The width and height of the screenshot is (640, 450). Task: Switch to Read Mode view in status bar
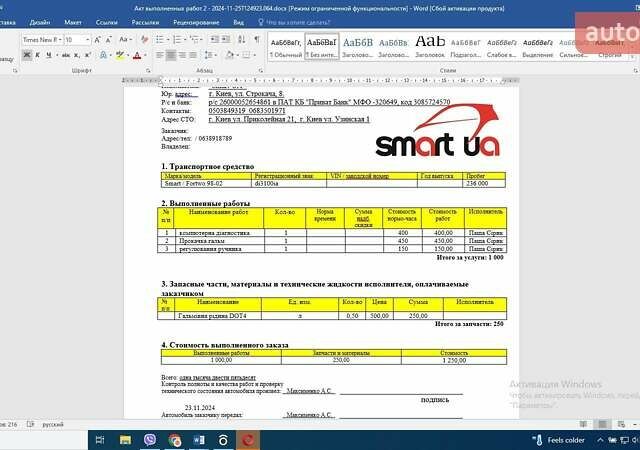click(584, 424)
